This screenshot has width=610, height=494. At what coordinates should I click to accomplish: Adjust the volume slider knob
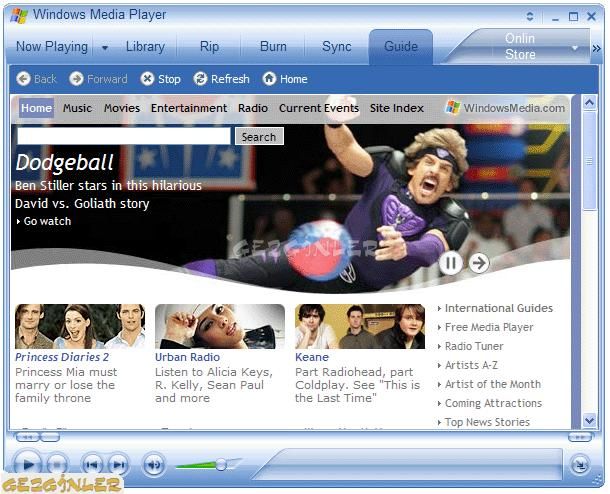tap(221, 464)
